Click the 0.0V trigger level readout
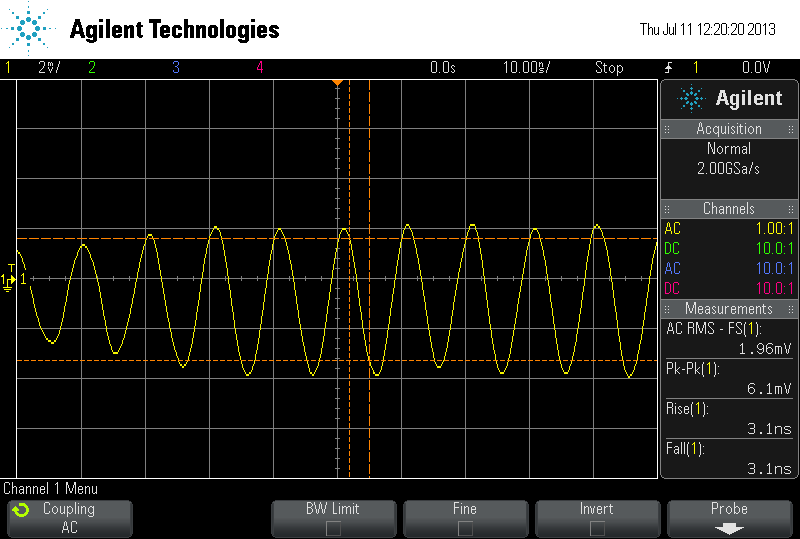This screenshot has height=539, width=800. pos(756,67)
